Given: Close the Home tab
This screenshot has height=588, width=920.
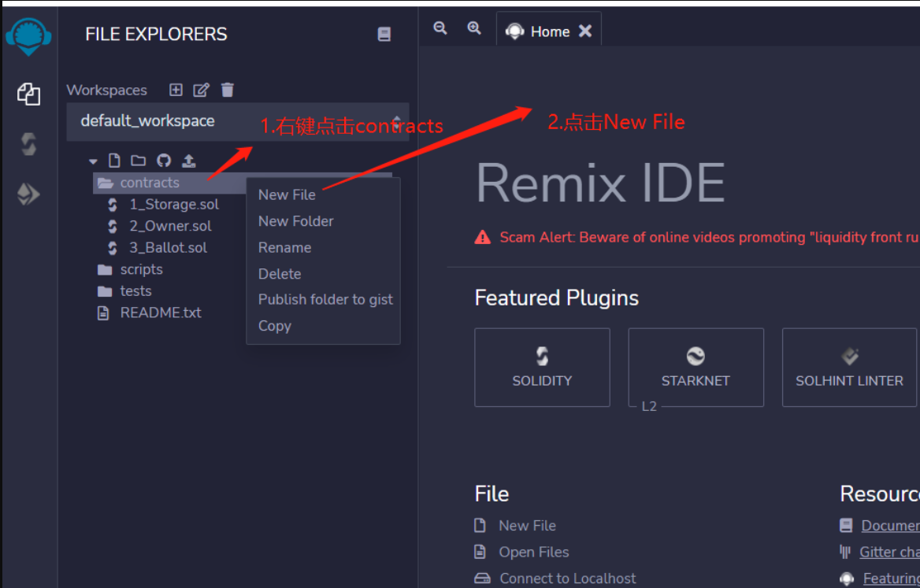Looking at the screenshot, I should pyautogui.click(x=585, y=31).
